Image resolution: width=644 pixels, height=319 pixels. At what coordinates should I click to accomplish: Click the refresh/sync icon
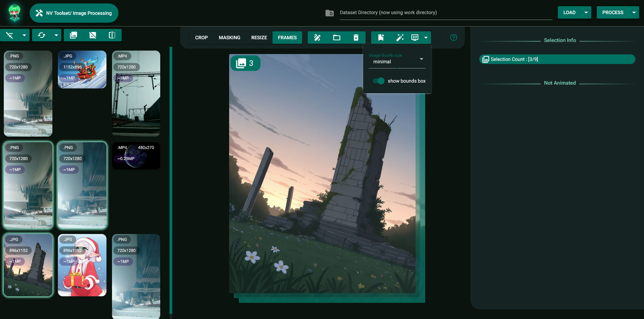(x=42, y=35)
